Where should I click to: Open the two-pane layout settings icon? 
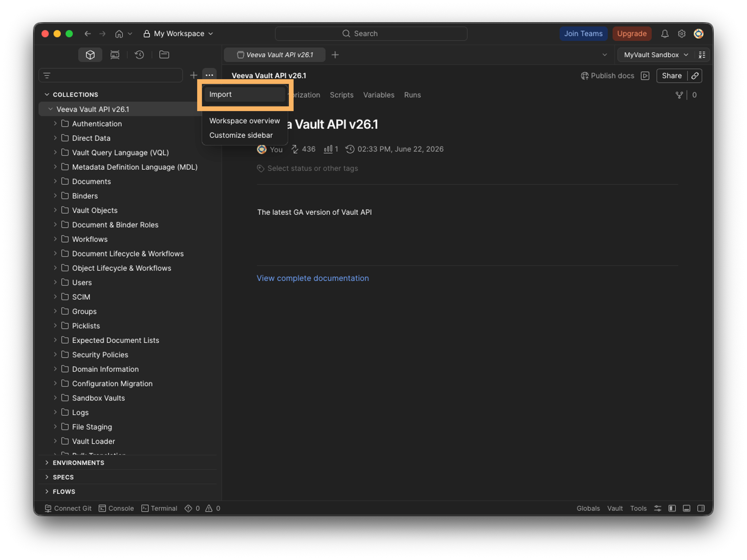pos(658,508)
